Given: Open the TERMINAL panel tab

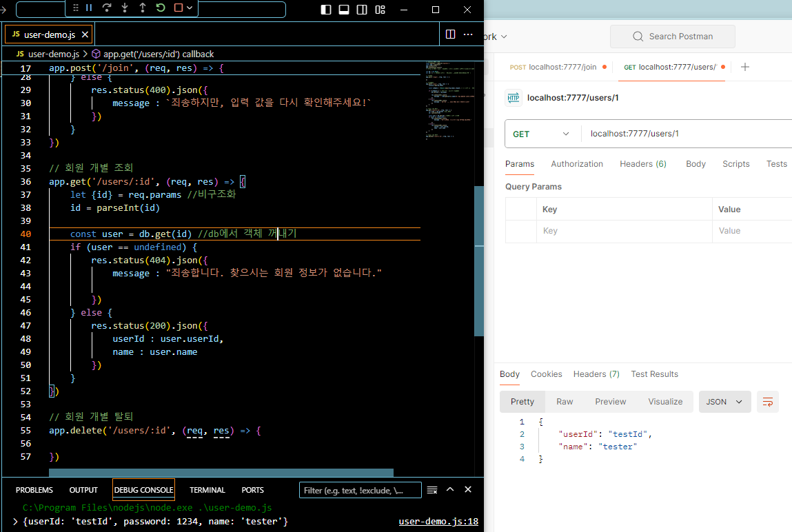Looking at the screenshot, I should click(x=207, y=490).
